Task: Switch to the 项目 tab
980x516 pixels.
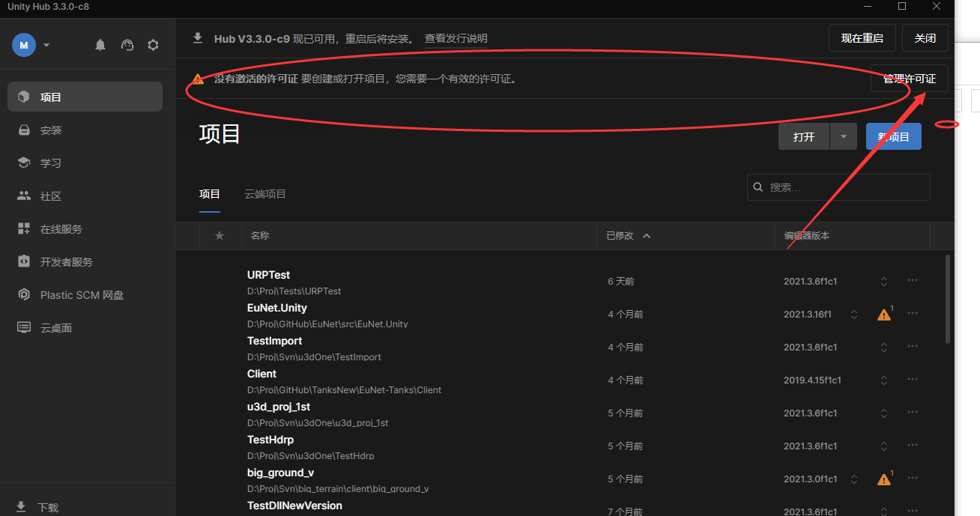Action: click(x=210, y=194)
